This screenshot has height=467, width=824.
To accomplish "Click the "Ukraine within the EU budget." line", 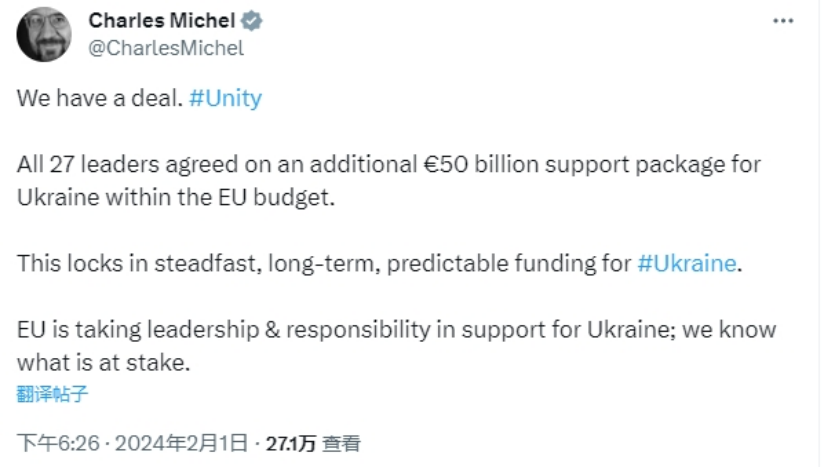I will (173, 197).
